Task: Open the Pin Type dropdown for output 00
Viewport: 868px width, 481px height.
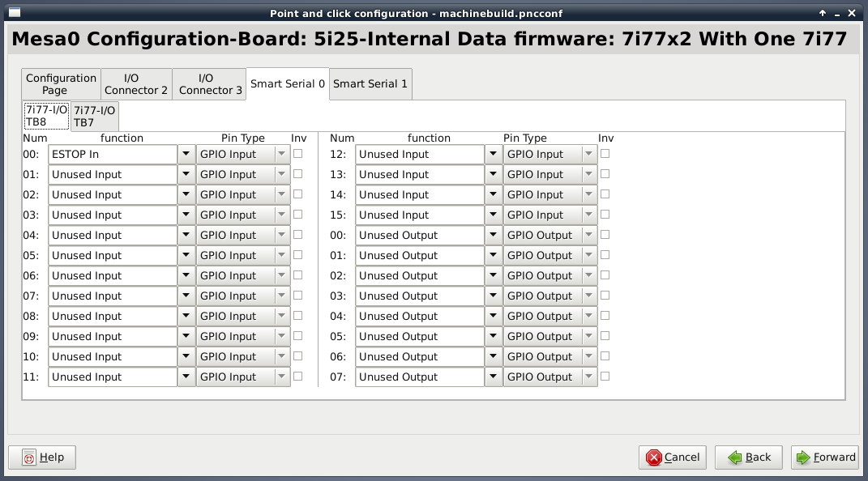Action: (551, 236)
